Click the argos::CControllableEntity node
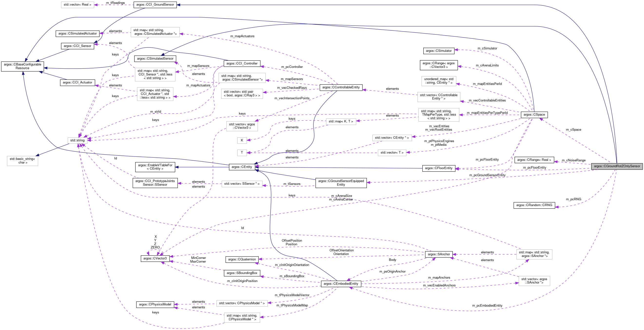This screenshot has height=330, width=644. [341, 87]
